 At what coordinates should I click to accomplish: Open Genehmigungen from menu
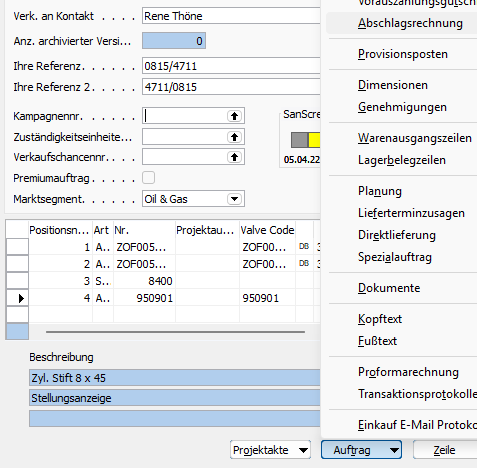coord(402,107)
